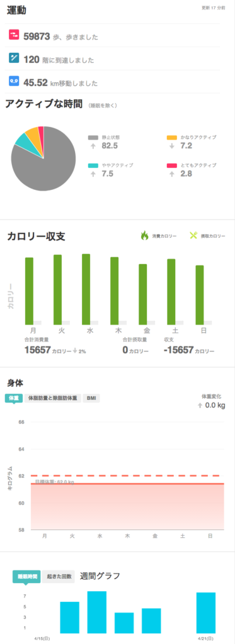Click the 目標体重 62.0 kg label

pos(54,482)
